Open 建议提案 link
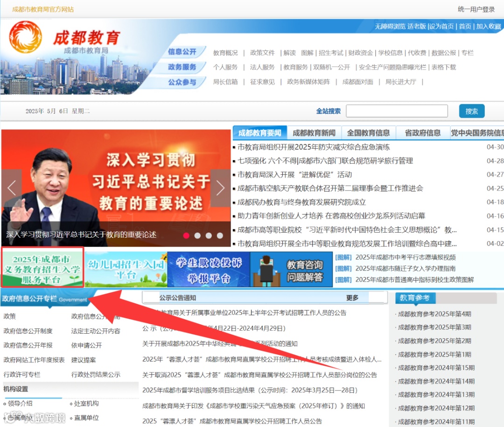 [84, 360]
